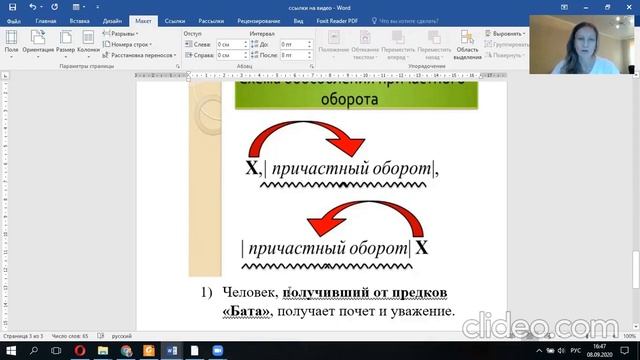Go to the Рассылки tab
This screenshot has height=360, width=640.
tap(211, 21)
